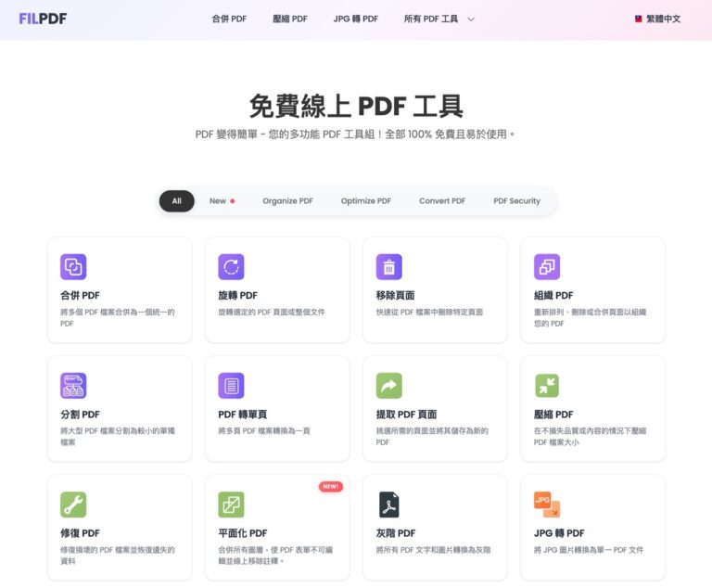Select the Convert PDF filter tab
Screen dimensions: 712x588
click(x=442, y=201)
